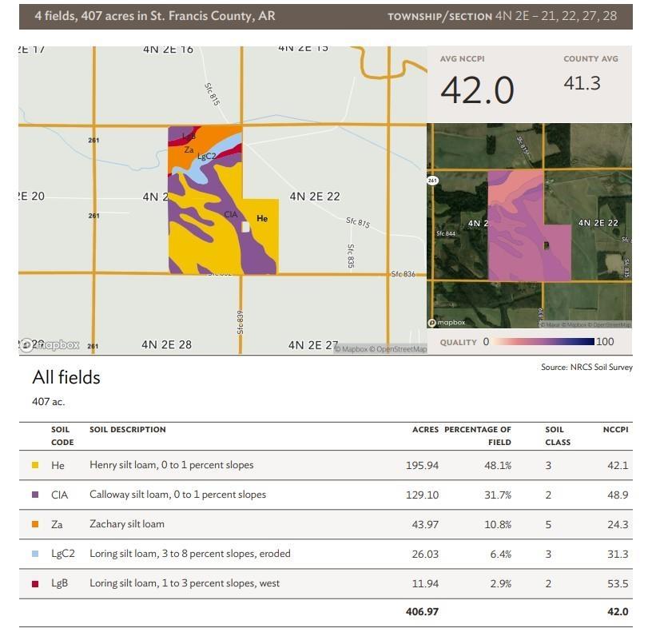Click the Township/Section 4N 2E header text
652x644 pixels.
503,16
